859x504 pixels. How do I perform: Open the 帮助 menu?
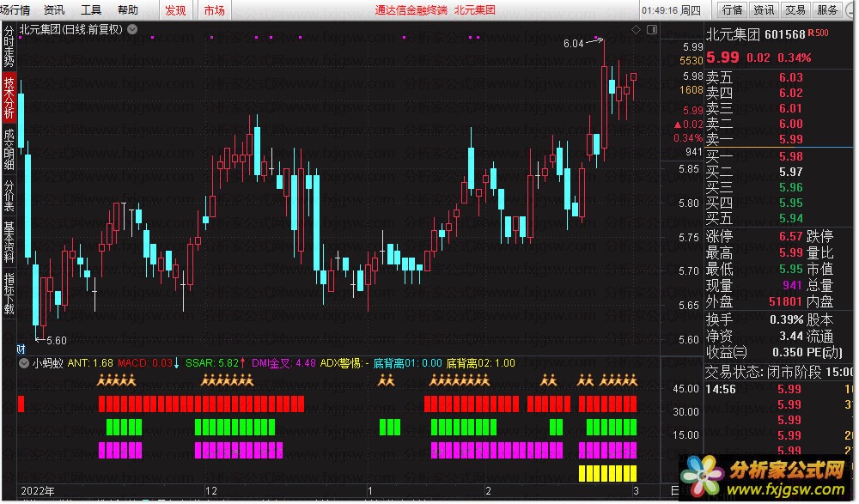(128, 9)
